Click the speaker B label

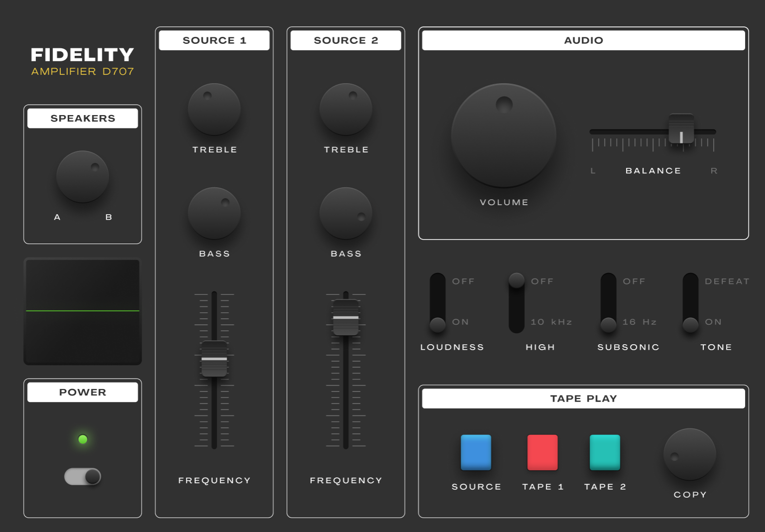point(109,217)
